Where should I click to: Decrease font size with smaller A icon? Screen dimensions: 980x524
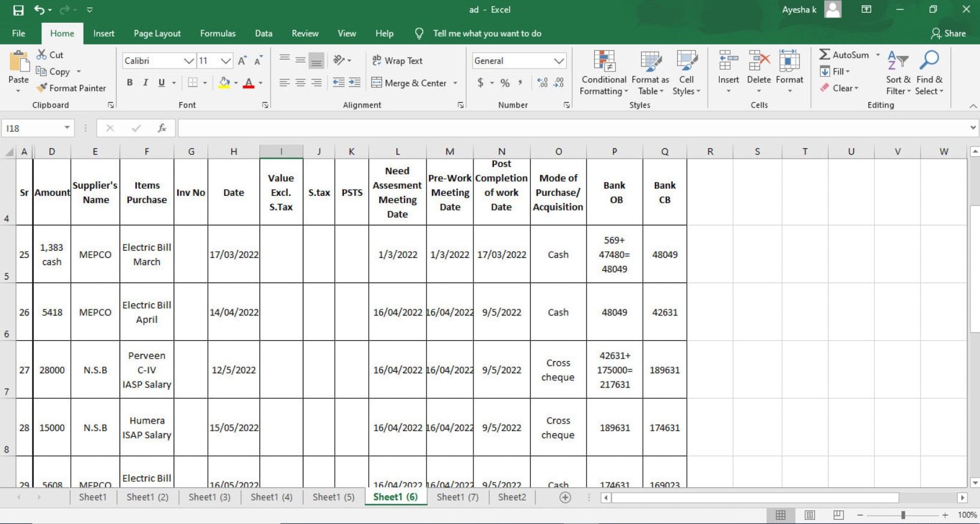click(258, 61)
